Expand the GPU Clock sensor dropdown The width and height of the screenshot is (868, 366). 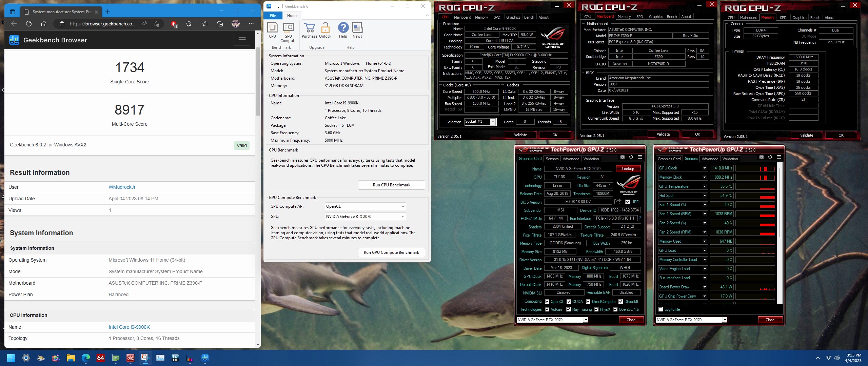(x=705, y=168)
